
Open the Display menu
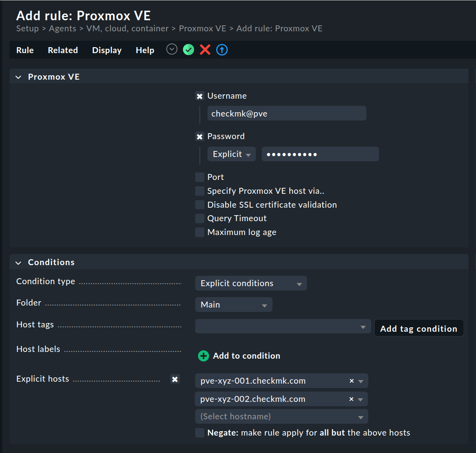click(x=107, y=50)
